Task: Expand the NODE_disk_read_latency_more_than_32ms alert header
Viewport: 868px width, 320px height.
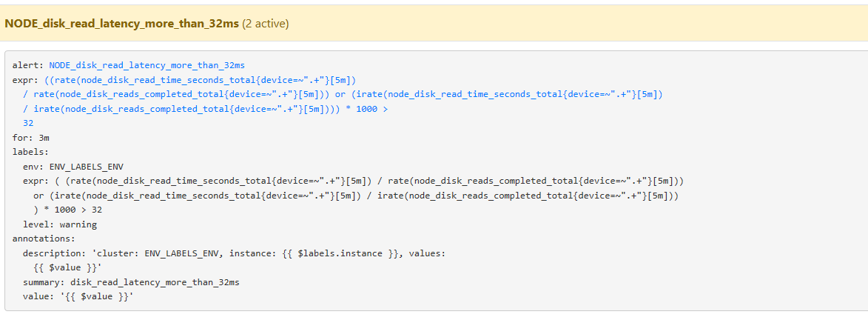Action: [x=122, y=24]
